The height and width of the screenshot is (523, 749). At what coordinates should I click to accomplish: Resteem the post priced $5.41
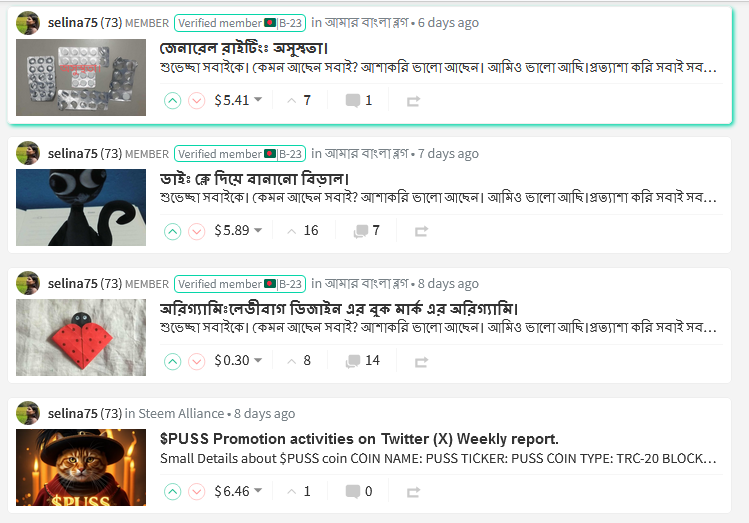[413, 101]
